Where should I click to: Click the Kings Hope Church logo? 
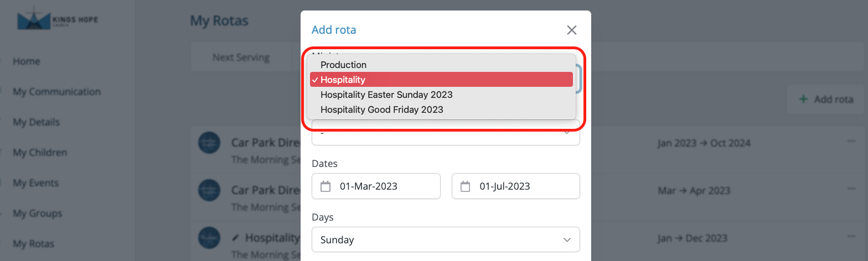(58, 21)
